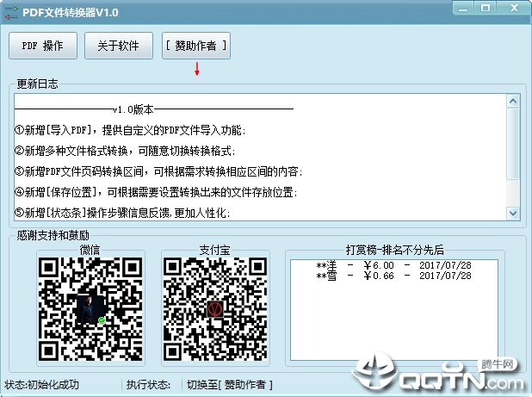Click the 更新日志 group label

pos(37,84)
